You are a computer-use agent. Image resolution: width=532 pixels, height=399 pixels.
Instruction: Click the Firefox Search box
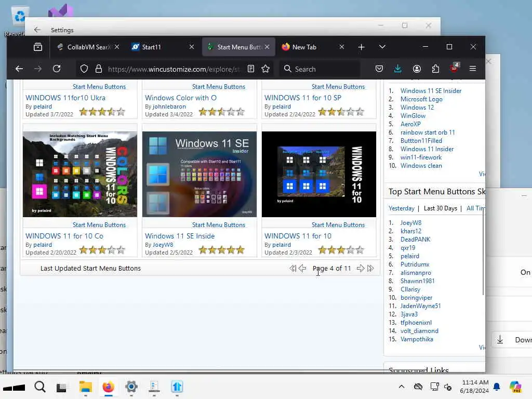pyautogui.click(x=320, y=69)
